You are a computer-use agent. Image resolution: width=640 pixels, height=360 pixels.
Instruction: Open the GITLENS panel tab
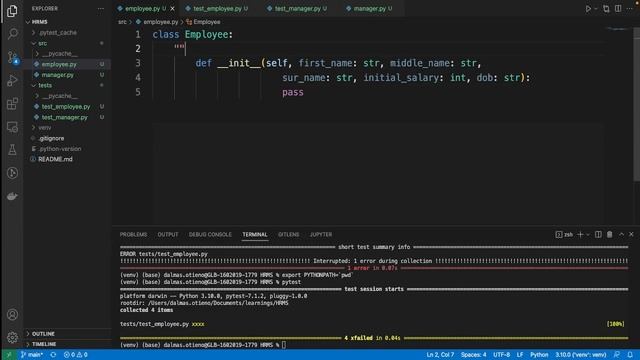(289, 235)
